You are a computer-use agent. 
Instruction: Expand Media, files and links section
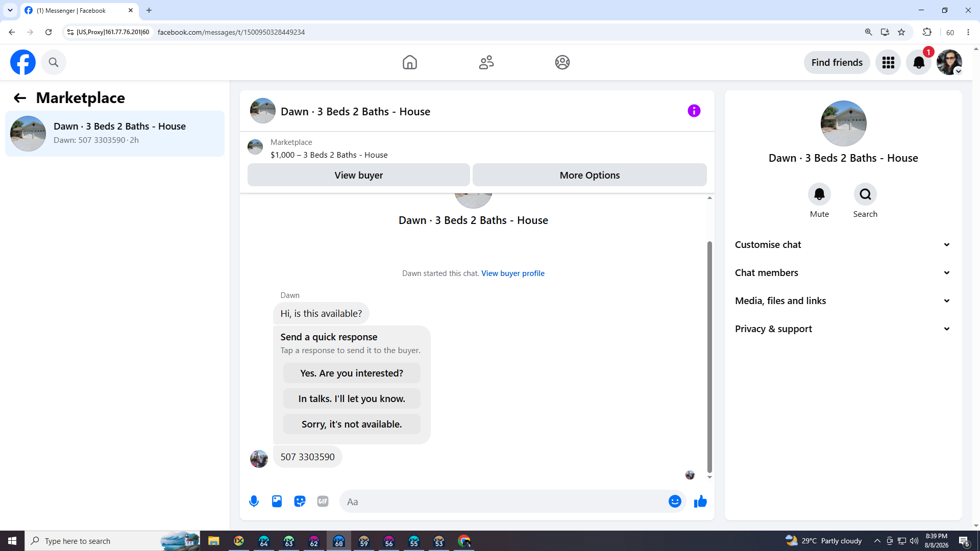click(x=843, y=300)
